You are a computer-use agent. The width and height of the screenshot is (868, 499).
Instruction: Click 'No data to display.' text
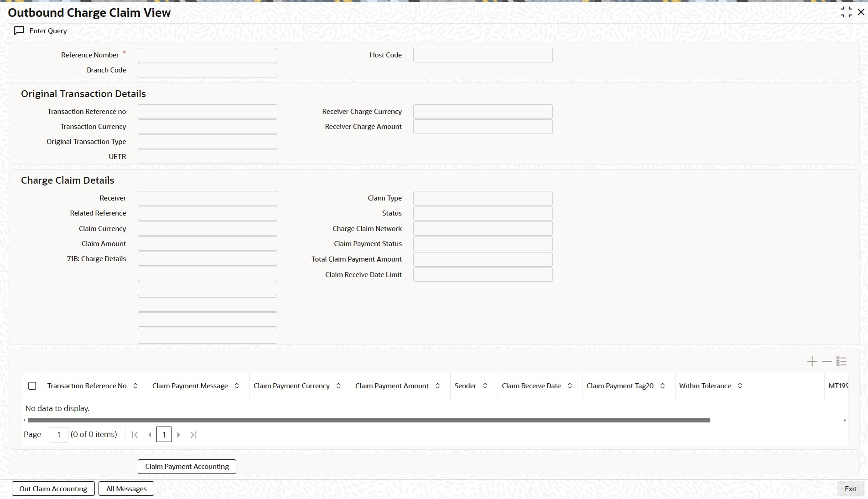coord(57,408)
